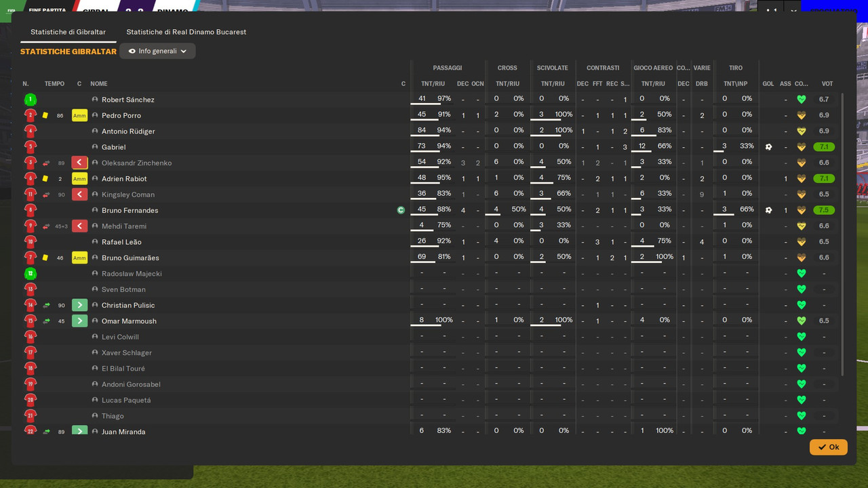Screen dimensions: 868x488
Task: Click Juan Miranda substituted-on arrow badge
Action: pos(79,430)
